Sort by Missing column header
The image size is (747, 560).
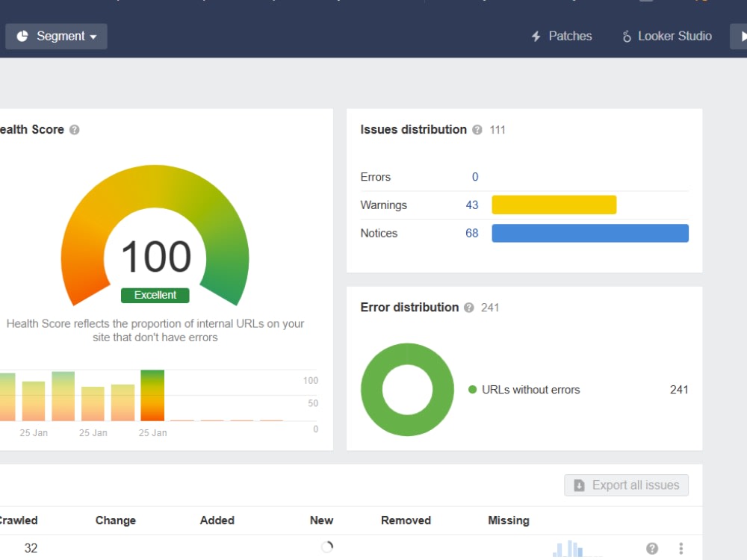click(509, 520)
